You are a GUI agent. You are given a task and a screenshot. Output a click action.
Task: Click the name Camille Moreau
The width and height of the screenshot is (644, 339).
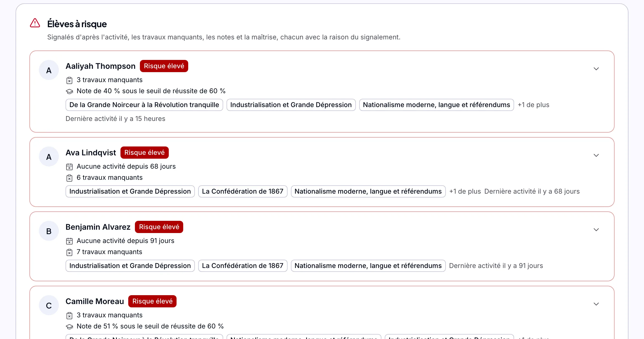(x=95, y=301)
